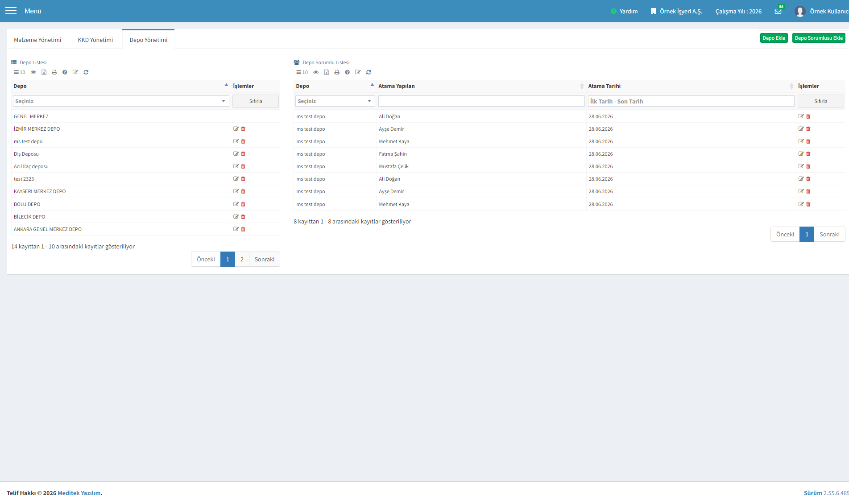The height and width of the screenshot is (504, 849).
Task: Sort by Atama Yapılan column
Action: 481,86
